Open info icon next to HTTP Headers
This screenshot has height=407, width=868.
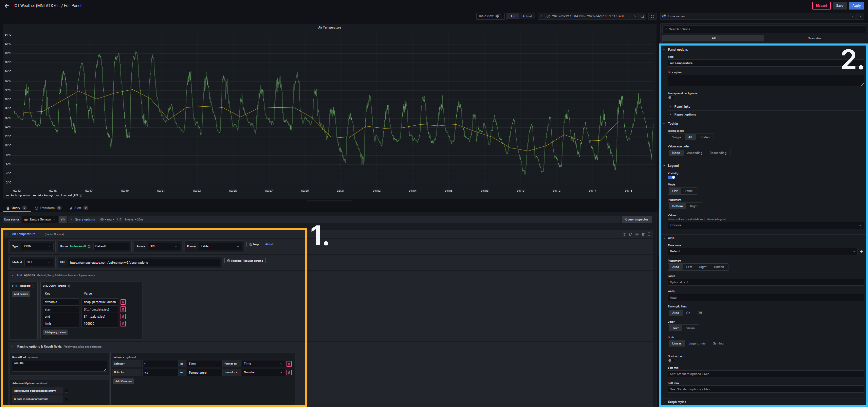(x=34, y=286)
